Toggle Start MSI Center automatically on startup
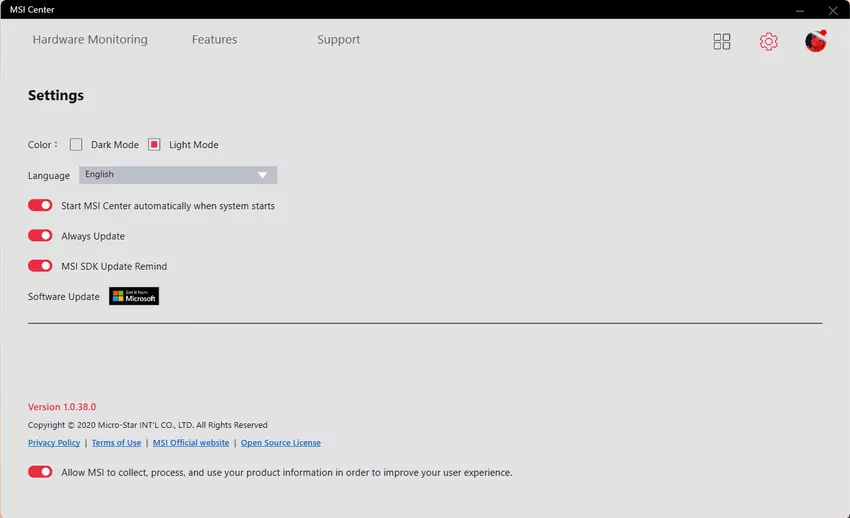Image resolution: width=850 pixels, height=518 pixels. tap(40, 205)
